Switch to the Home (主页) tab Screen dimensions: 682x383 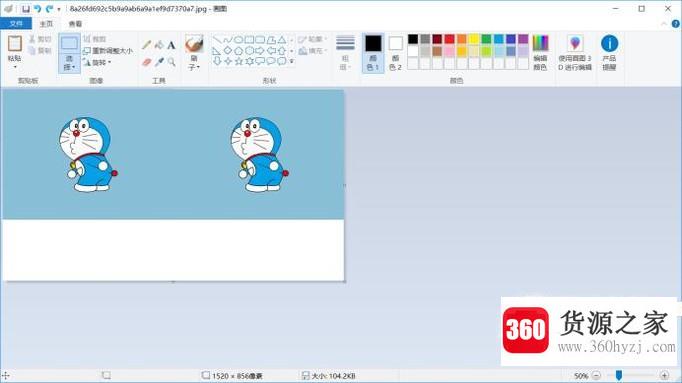[x=46, y=24]
